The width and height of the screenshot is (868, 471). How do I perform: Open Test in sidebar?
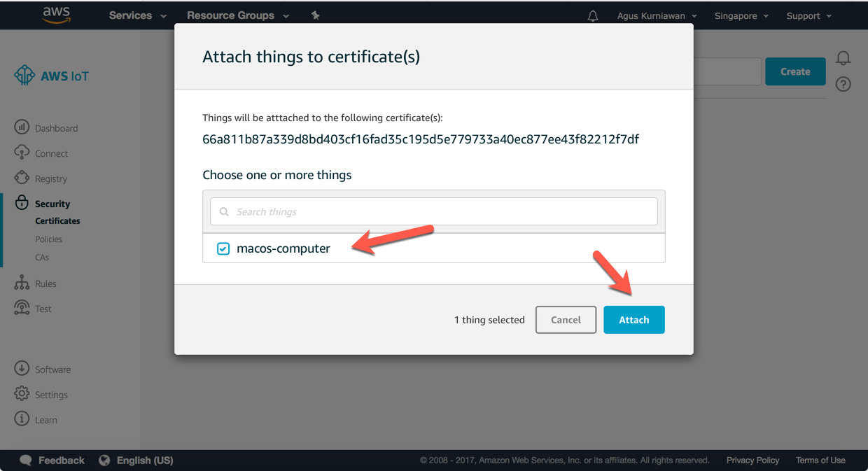pos(43,309)
